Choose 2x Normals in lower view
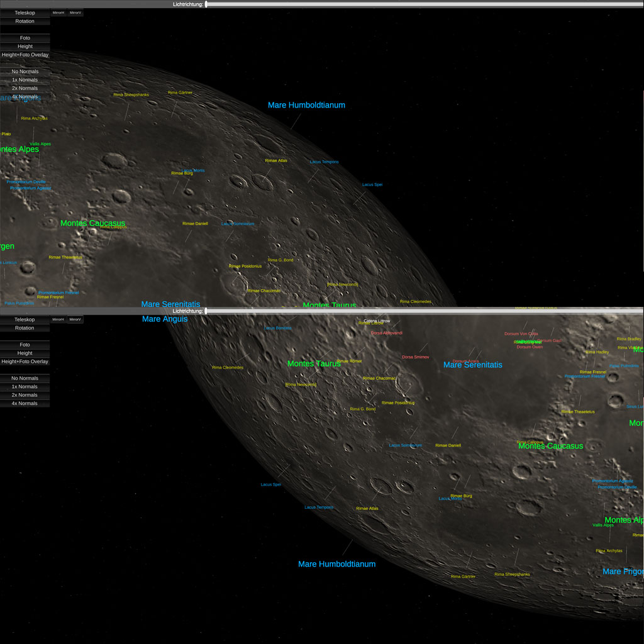 (x=25, y=395)
